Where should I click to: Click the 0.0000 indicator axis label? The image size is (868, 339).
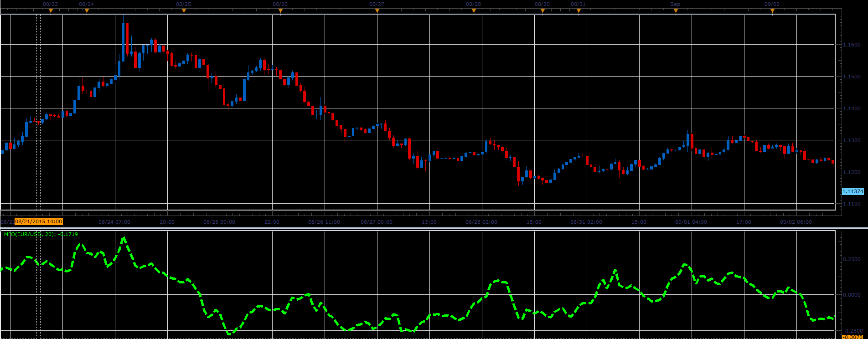852,295
